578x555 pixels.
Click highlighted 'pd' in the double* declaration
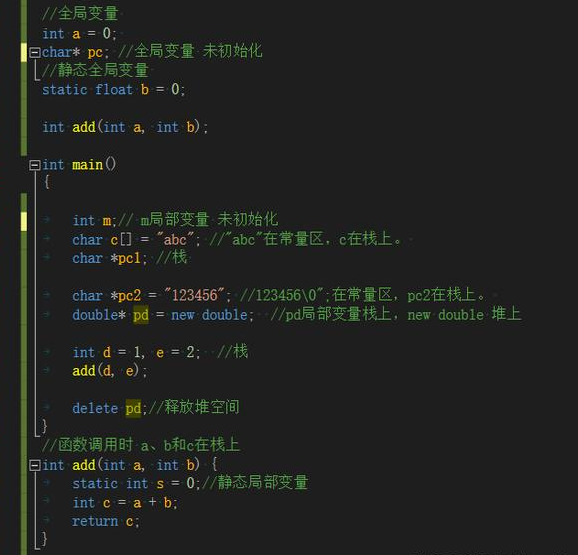141,315
